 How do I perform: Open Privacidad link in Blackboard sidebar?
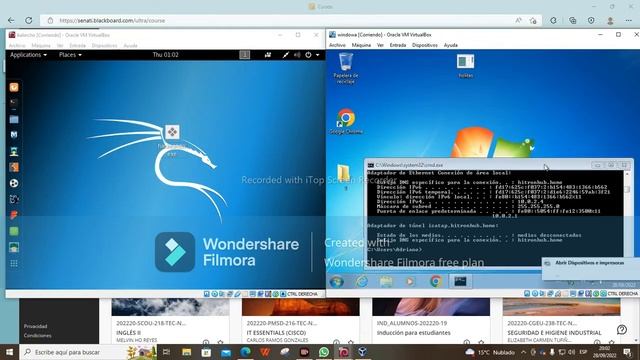click(36, 326)
